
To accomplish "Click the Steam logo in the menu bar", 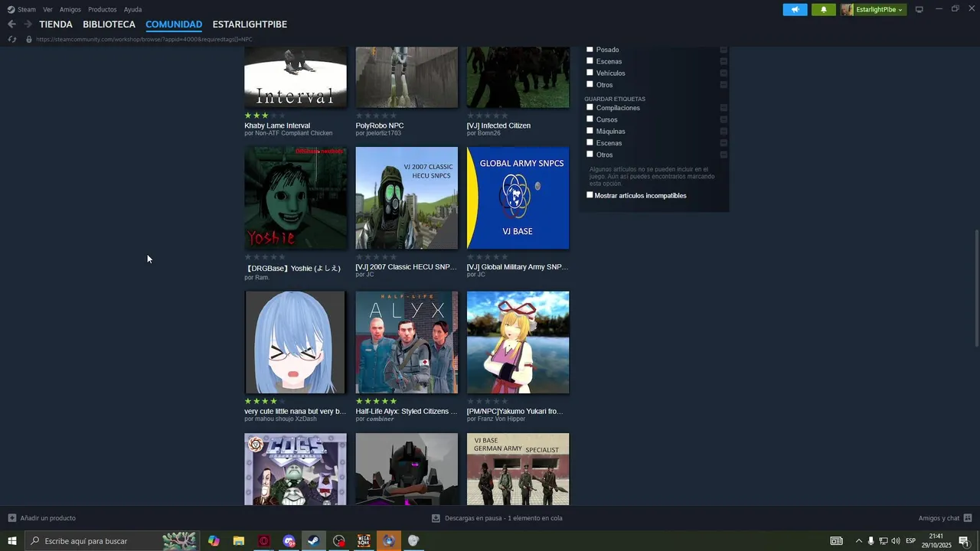I will click(x=11, y=9).
